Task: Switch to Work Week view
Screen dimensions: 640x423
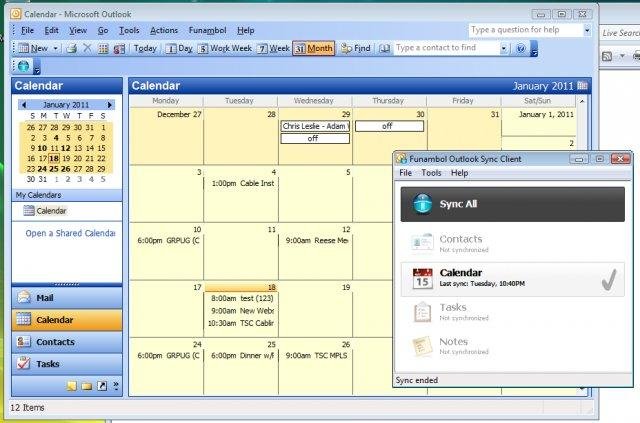Action: (225, 48)
